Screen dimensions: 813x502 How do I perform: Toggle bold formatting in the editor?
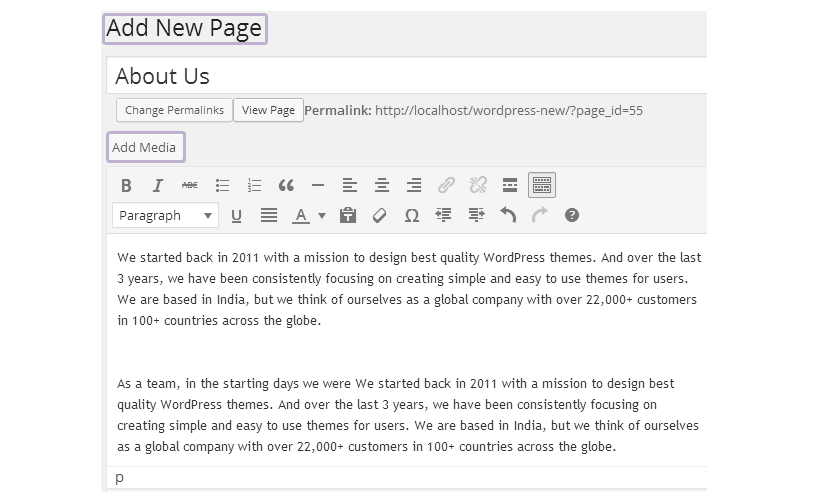click(x=126, y=185)
